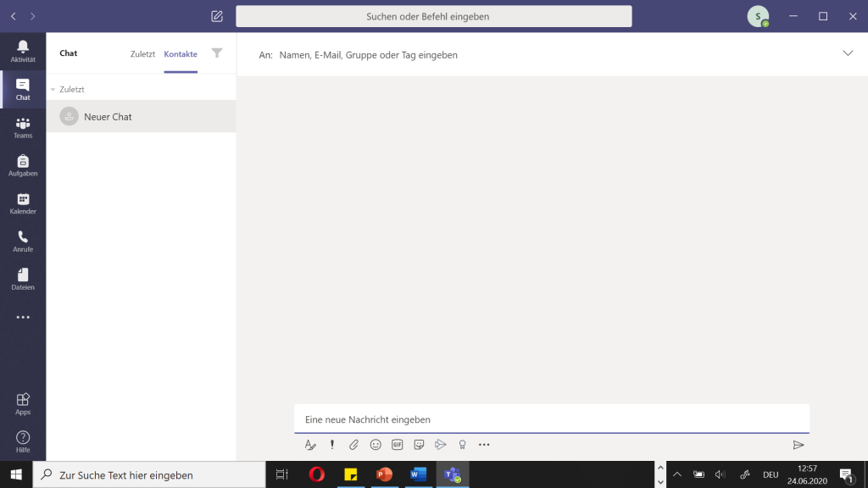Open the chat filter funnel icon
868x488 pixels.
click(x=217, y=53)
